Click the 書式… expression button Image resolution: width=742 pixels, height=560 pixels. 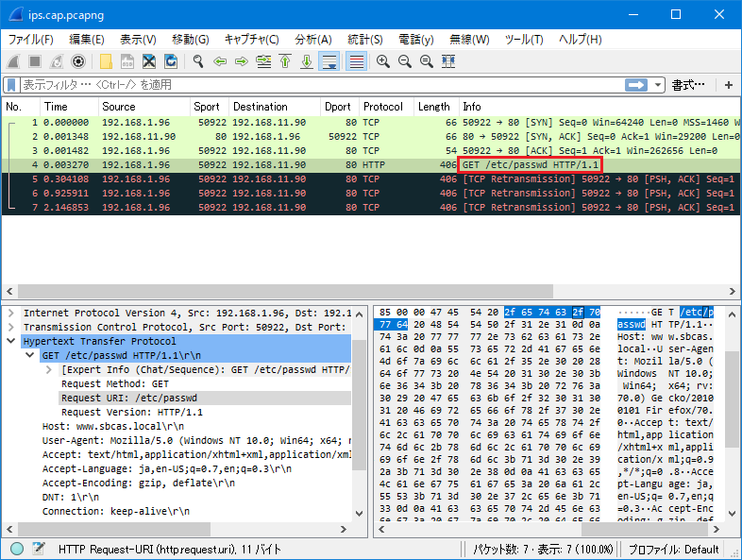click(x=688, y=85)
